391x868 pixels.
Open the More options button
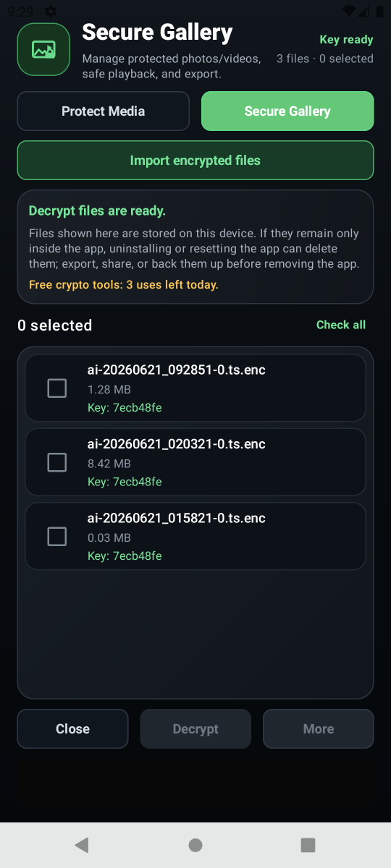pos(319,729)
